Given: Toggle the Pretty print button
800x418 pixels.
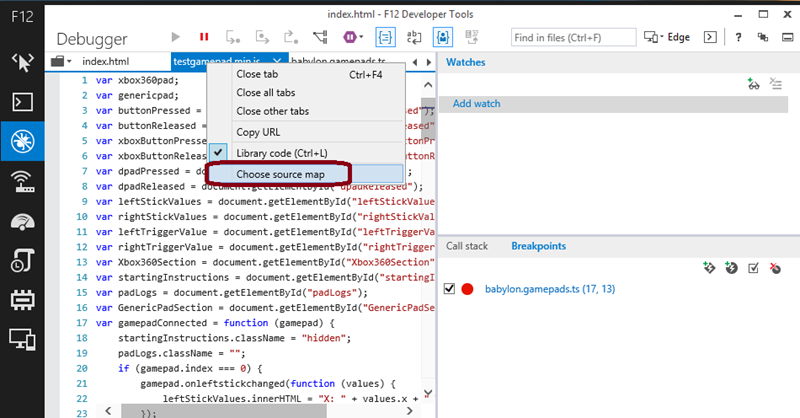Looking at the screenshot, I should [385, 37].
